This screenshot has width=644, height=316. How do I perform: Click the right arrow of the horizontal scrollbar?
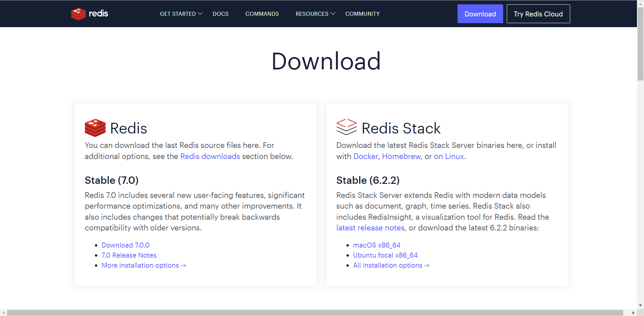(633, 313)
